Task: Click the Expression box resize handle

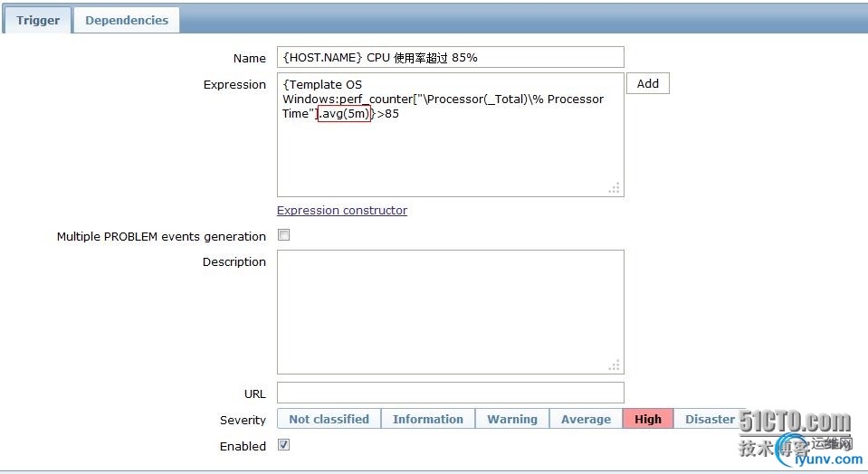Action: (x=615, y=188)
